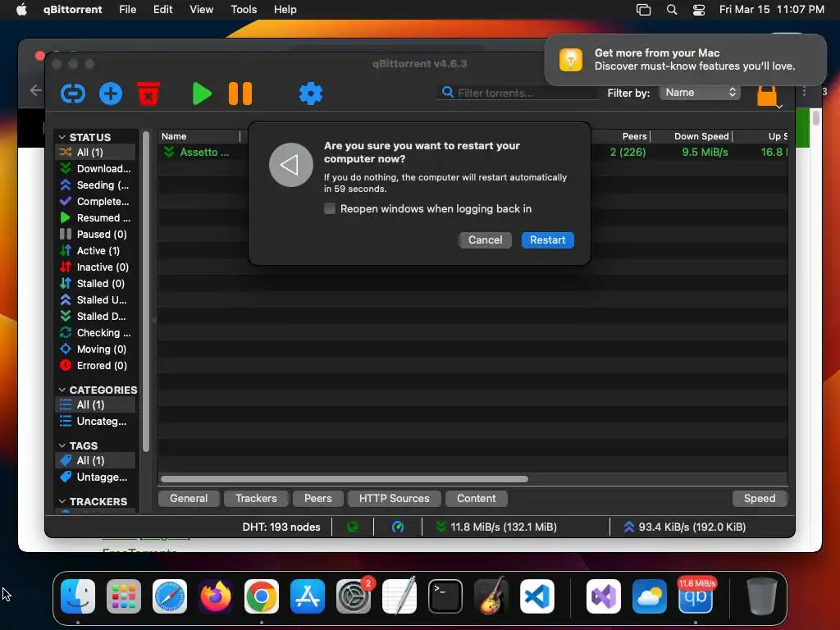Select the Stalled Uploading filter
Screen dimensions: 840x630
click(95, 300)
